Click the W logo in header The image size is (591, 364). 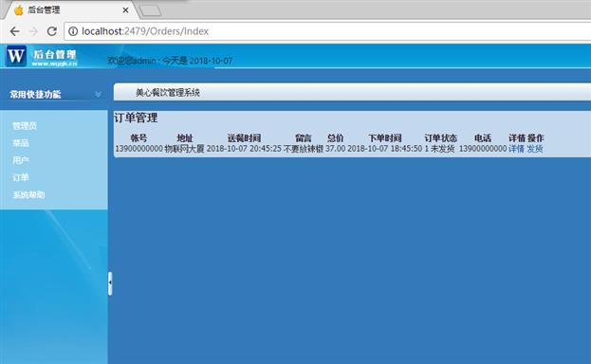tap(16, 56)
